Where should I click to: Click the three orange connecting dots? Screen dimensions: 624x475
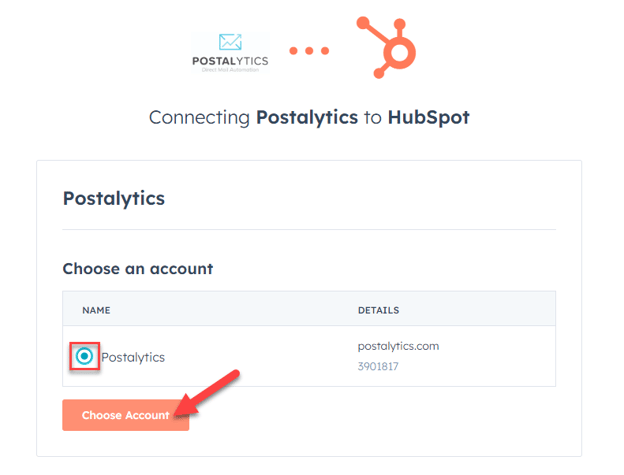click(309, 51)
